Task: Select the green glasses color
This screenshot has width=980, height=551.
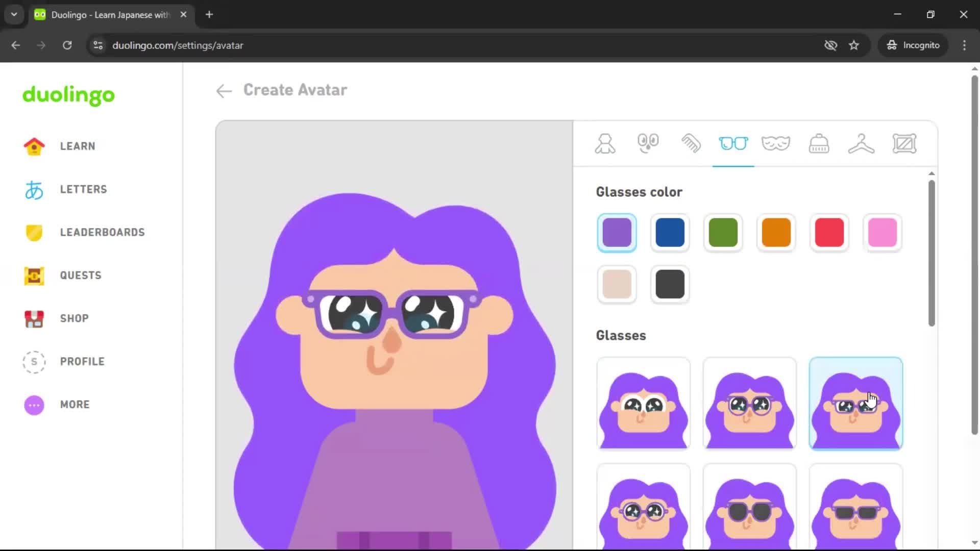Action: point(723,233)
